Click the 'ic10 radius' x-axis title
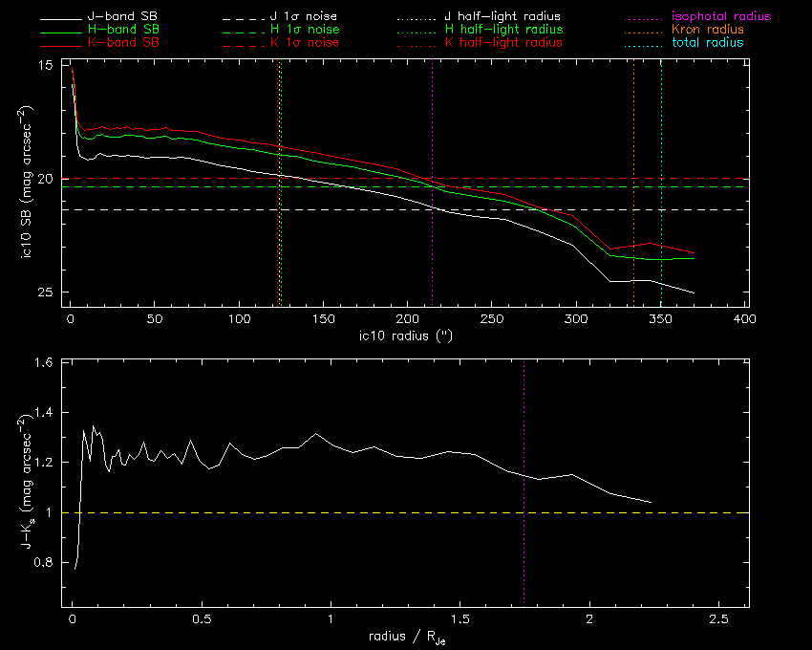Screen dimensions: 812x650 point(405,336)
